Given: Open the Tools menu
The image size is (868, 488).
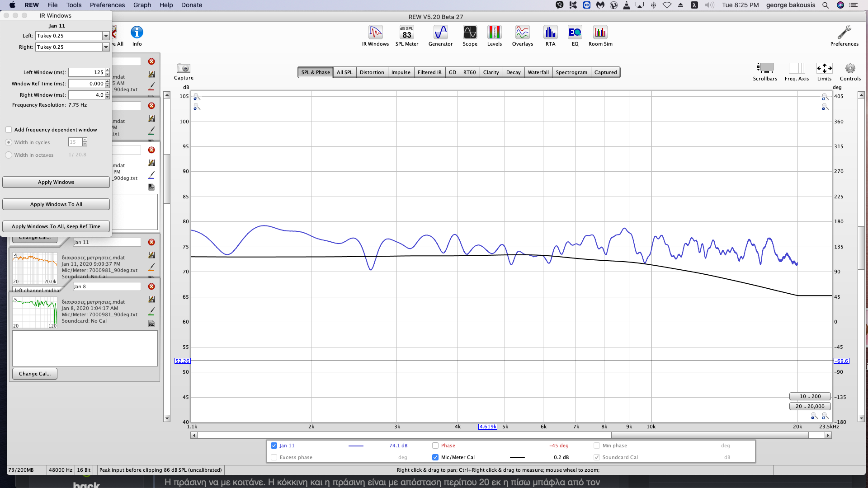Looking at the screenshot, I should (x=74, y=5).
